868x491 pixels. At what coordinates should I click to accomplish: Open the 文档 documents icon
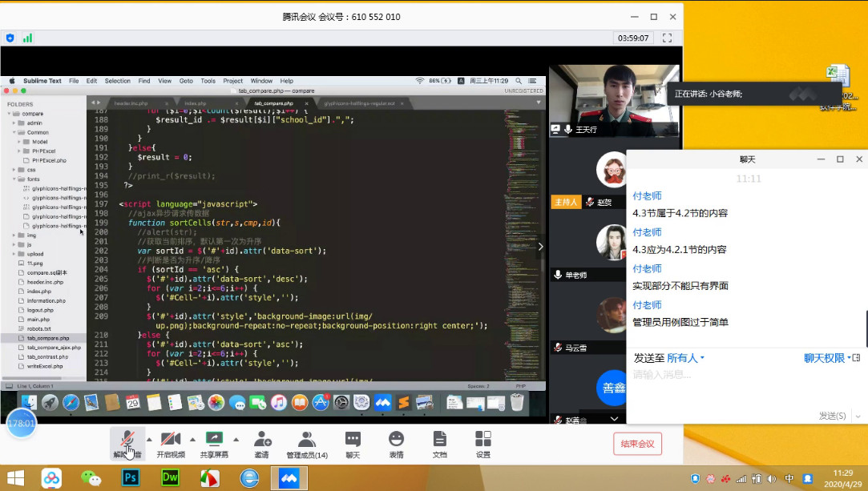[x=439, y=440]
